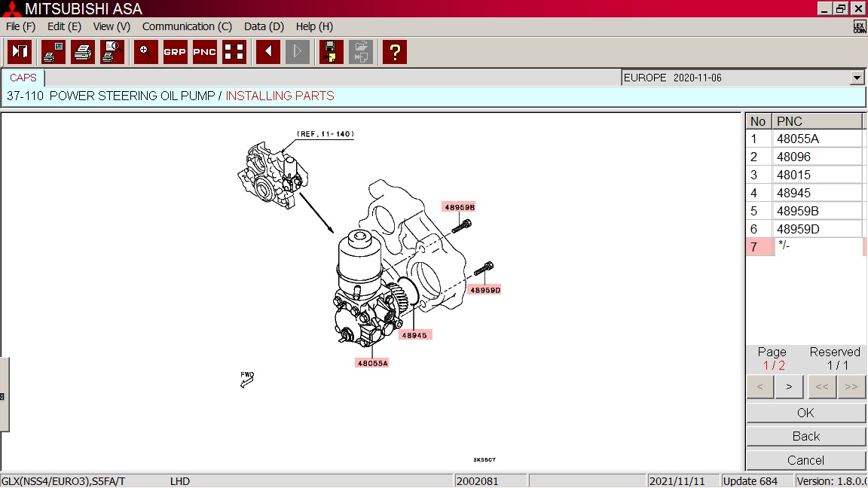
Task: Click the save floppy disk toolbar icon
Action: 331,52
